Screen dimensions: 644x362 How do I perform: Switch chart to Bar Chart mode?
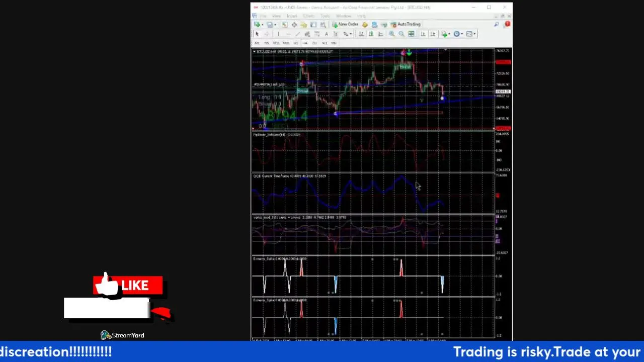(x=361, y=34)
